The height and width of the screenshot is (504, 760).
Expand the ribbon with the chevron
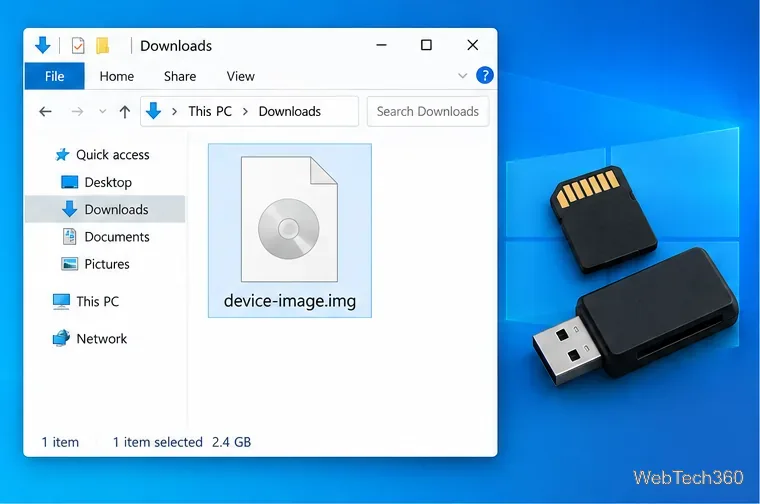(462, 76)
